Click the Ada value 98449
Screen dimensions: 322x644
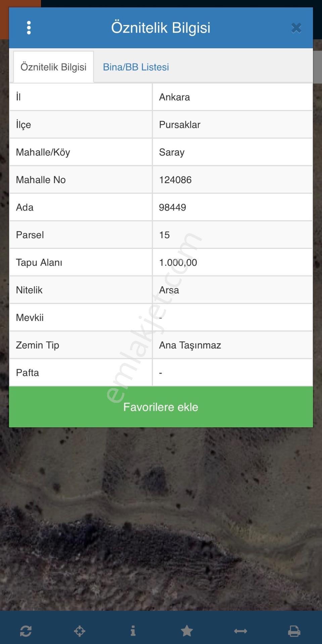(173, 207)
